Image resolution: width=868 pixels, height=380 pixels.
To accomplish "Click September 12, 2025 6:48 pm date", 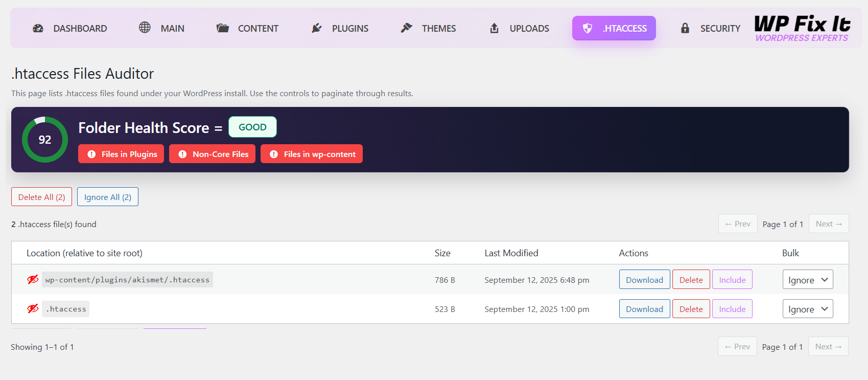I will 537,280.
